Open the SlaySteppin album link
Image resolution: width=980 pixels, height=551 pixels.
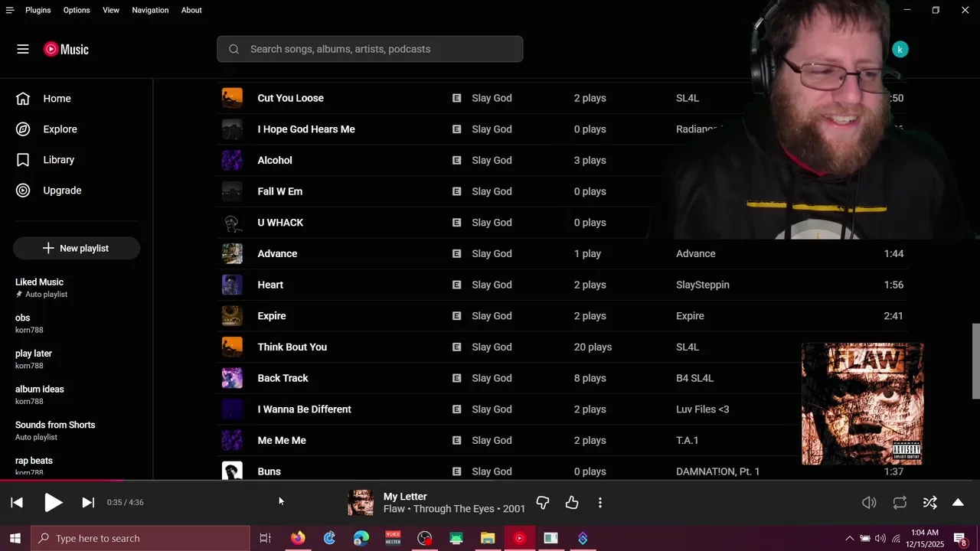tap(702, 285)
